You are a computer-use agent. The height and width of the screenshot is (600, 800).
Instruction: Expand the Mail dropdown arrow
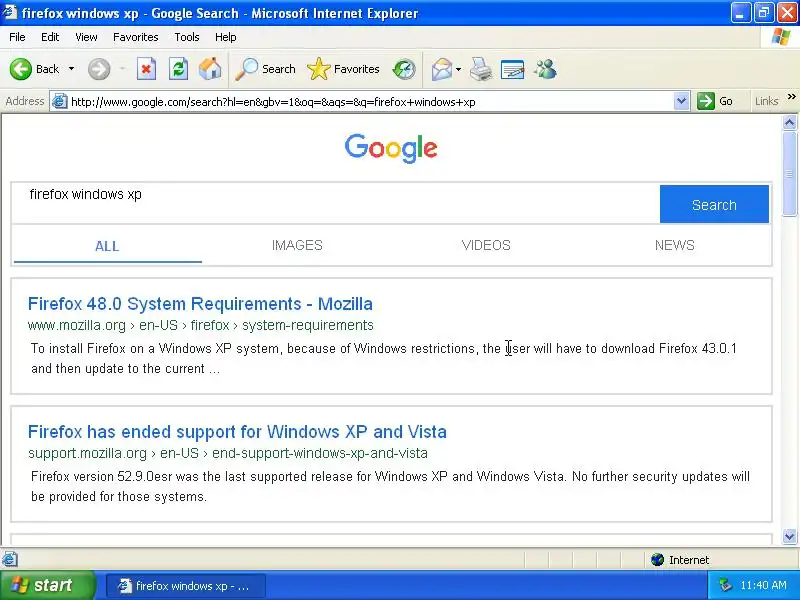[458, 69]
